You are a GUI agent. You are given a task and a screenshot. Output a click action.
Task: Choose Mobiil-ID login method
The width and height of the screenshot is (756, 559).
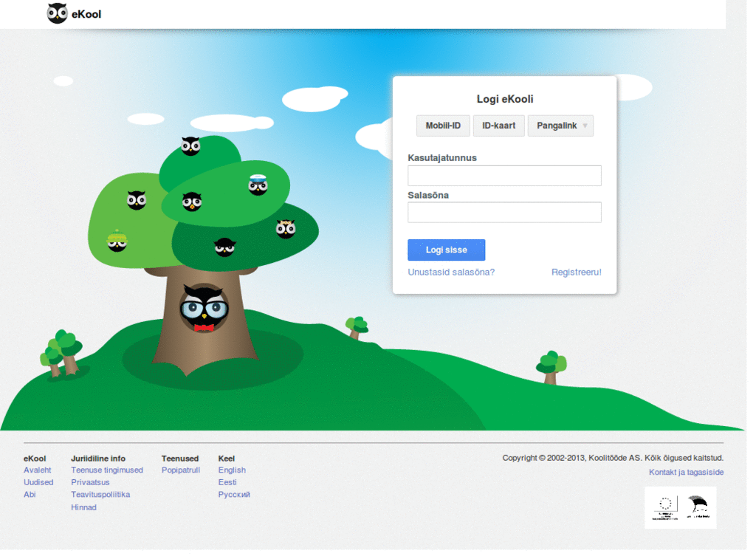click(443, 126)
